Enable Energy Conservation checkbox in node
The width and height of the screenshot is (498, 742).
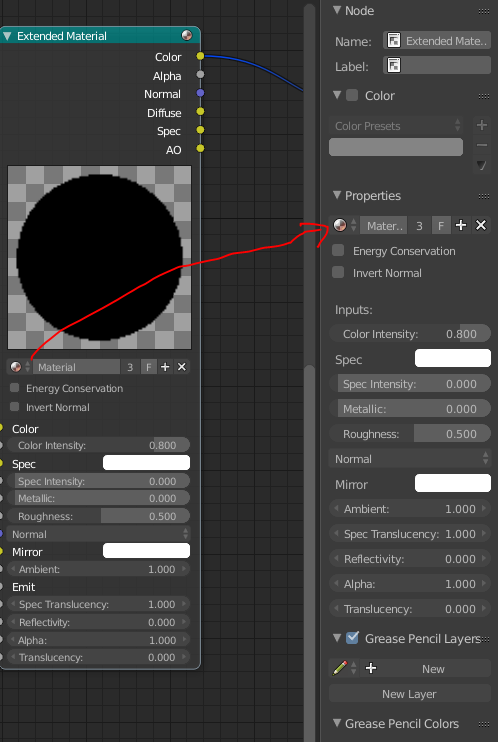(x=15, y=388)
